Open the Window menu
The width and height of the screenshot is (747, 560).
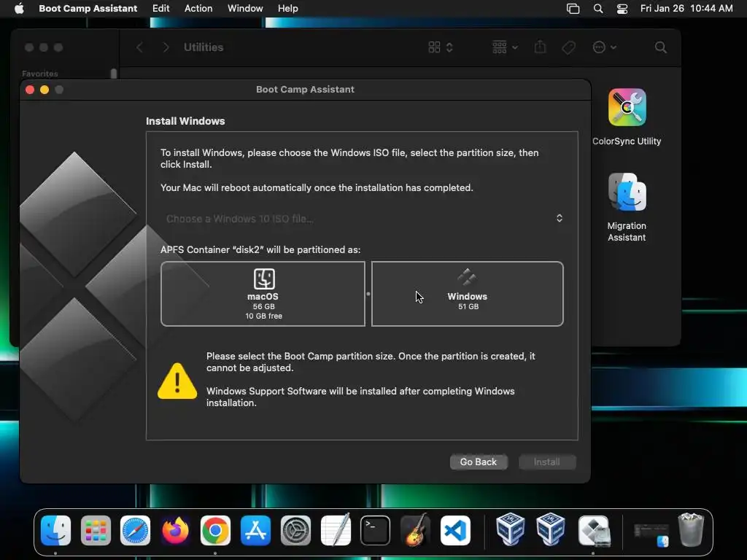[245, 9]
